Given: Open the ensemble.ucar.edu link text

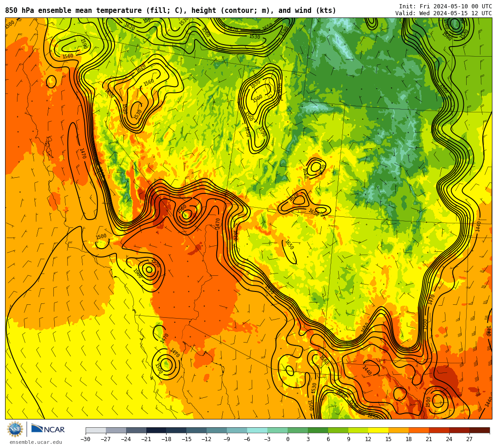Looking at the screenshot, I should (x=36, y=442).
